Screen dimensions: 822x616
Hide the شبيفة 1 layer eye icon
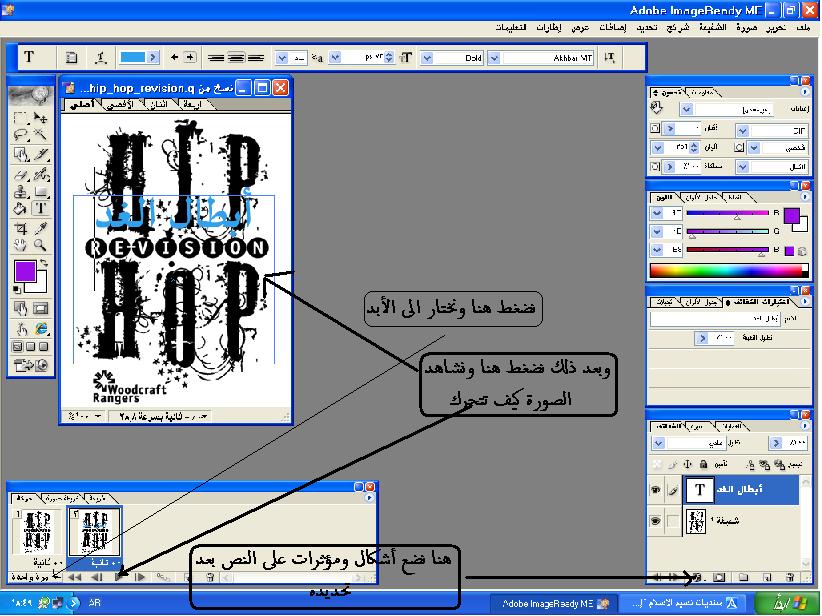tap(655, 521)
